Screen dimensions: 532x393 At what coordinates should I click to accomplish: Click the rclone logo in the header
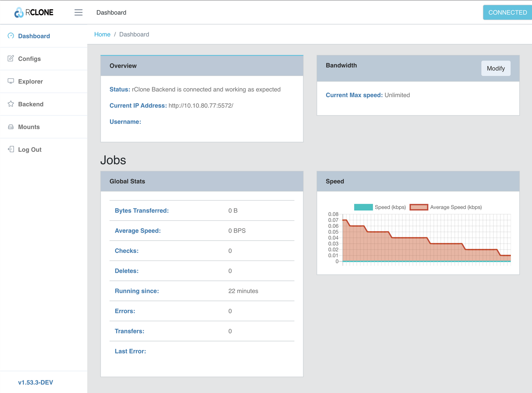tap(33, 12)
